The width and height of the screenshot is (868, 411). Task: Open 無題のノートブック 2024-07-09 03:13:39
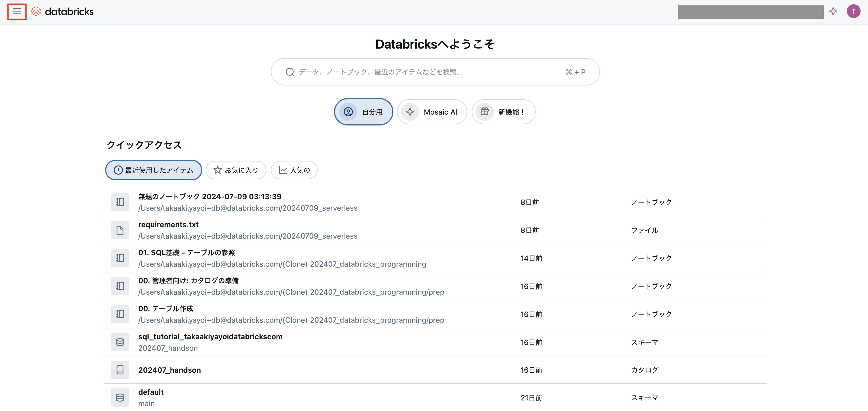tap(210, 196)
